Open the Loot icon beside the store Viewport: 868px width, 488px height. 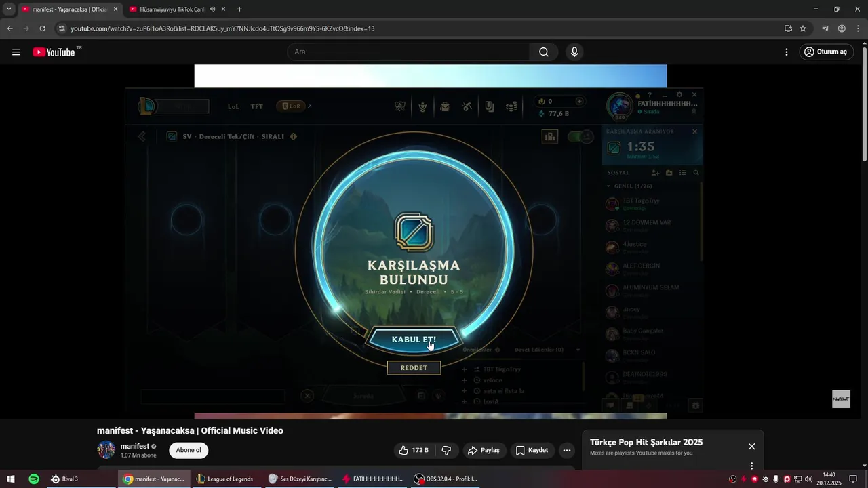[x=489, y=106]
